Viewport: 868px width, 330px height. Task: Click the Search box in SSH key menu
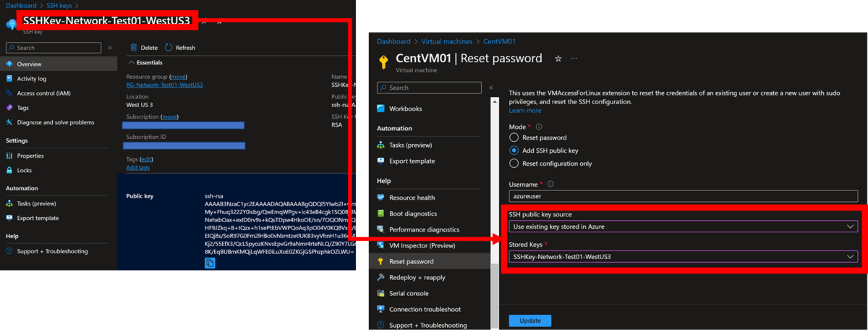point(54,48)
